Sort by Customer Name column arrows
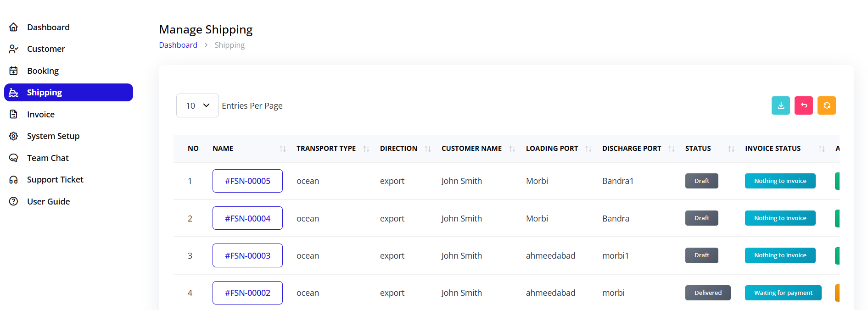Image resolution: width=868 pixels, height=310 pixels. (512, 149)
